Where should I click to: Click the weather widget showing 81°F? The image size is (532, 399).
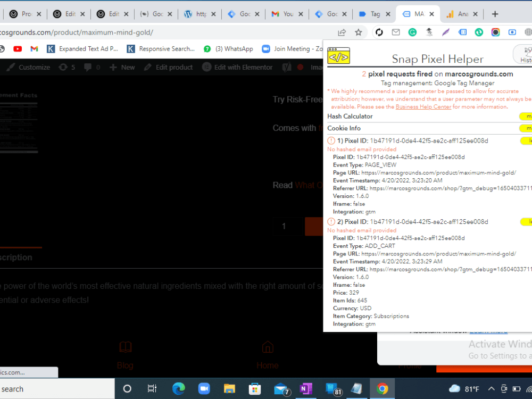[x=464, y=389]
